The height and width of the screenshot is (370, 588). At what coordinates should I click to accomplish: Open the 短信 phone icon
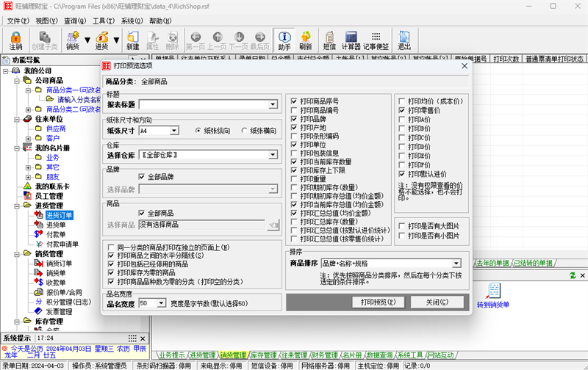click(x=329, y=40)
